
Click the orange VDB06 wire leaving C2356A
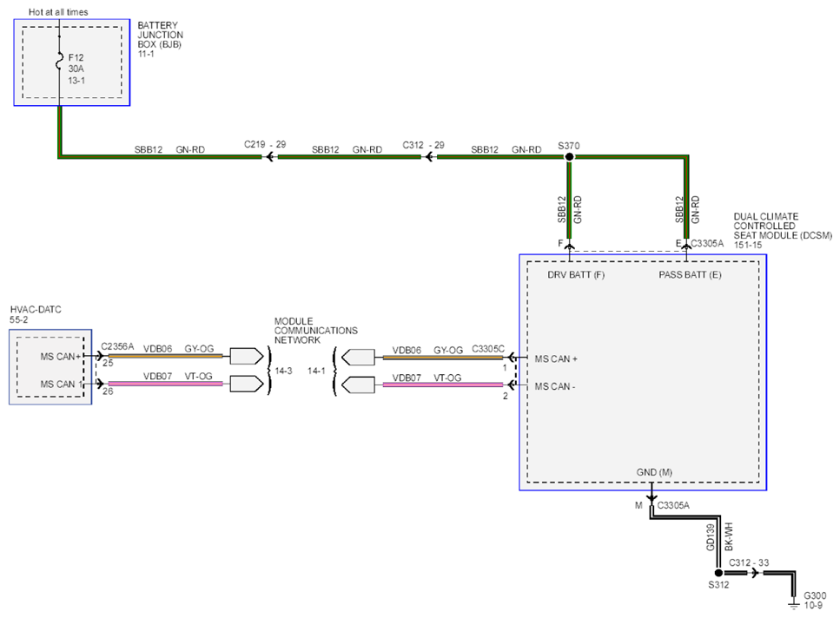166,356
